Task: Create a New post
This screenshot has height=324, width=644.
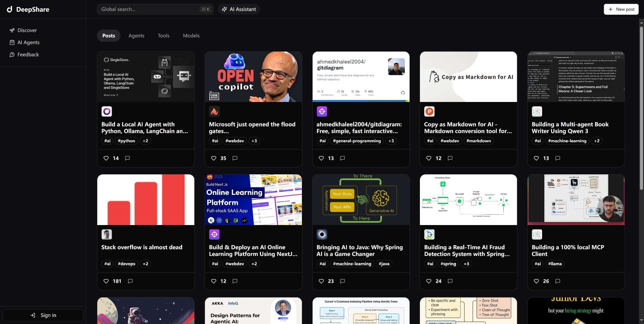Action: click(621, 9)
